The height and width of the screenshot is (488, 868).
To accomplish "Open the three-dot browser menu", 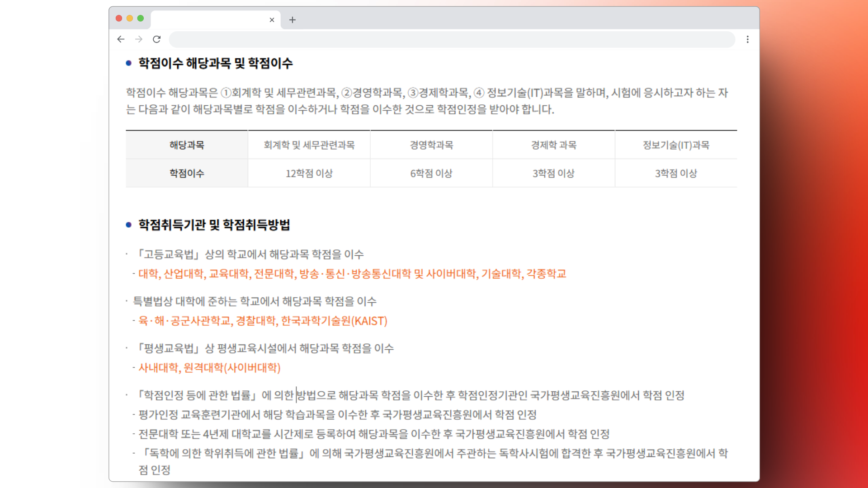I will click(747, 39).
